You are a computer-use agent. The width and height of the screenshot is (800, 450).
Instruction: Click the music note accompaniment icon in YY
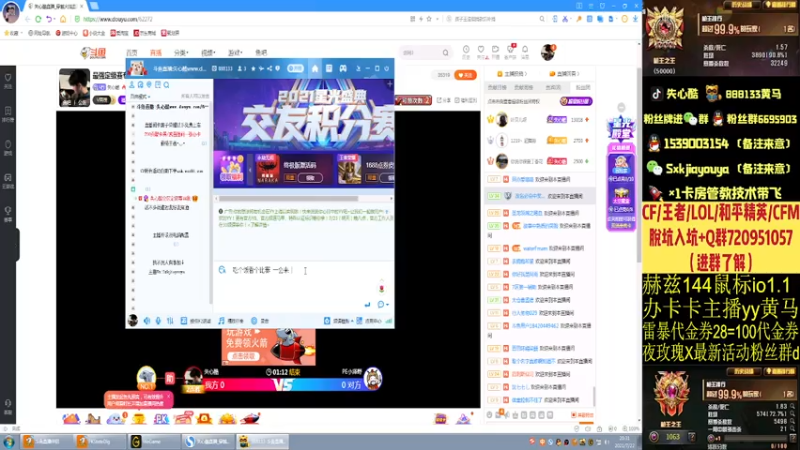[x=221, y=320]
